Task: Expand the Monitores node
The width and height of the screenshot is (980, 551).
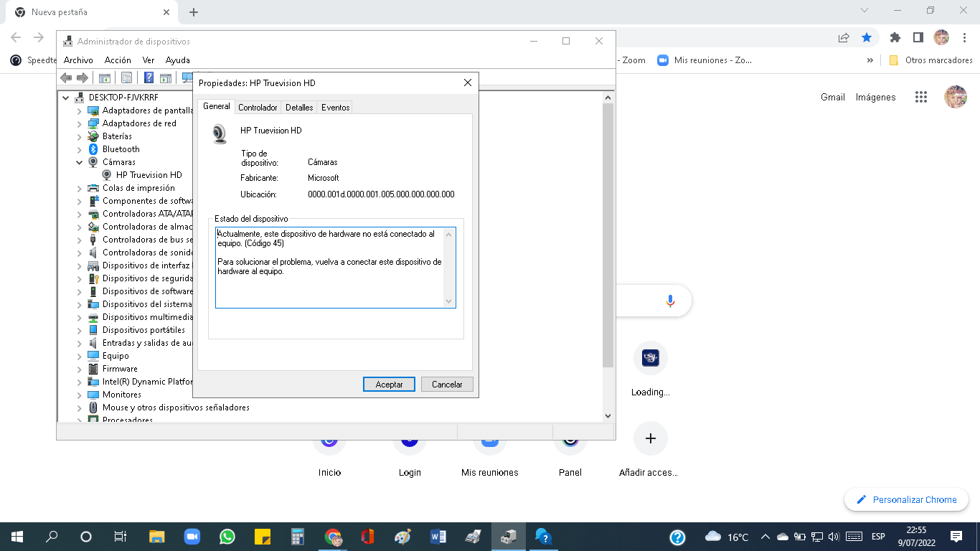Action: [80, 395]
